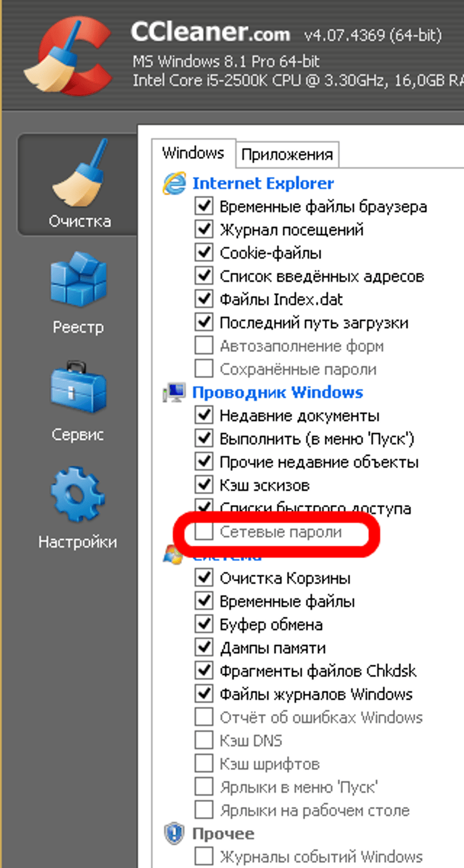Click the Internet Explorer icon
Screen dimensions: 464x868
click(175, 183)
